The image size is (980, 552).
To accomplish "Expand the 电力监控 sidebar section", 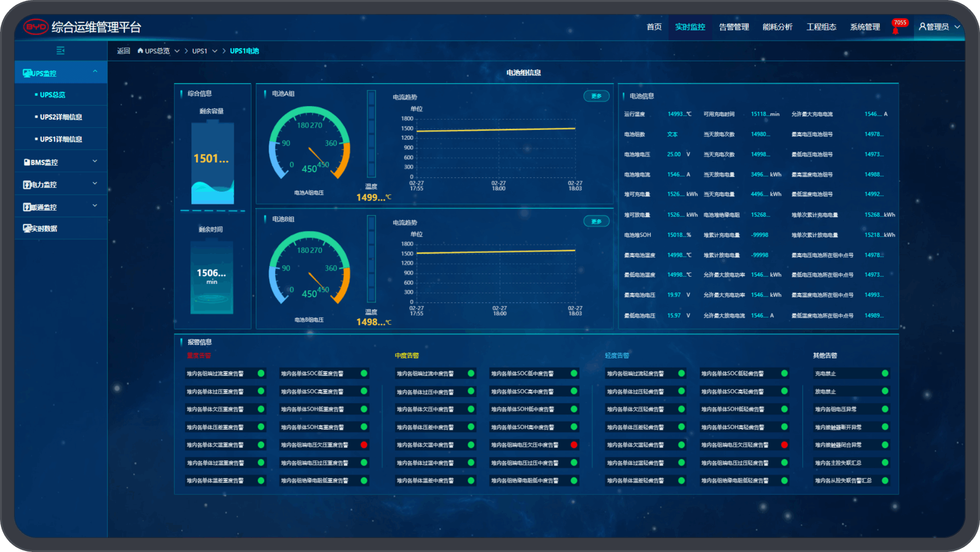I will [95, 183].
